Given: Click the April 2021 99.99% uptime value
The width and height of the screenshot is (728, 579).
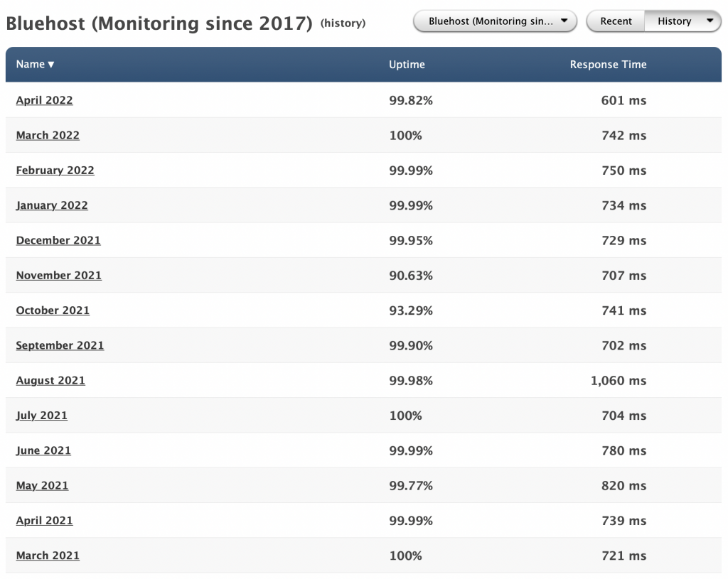Looking at the screenshot, I should [411, 521].
